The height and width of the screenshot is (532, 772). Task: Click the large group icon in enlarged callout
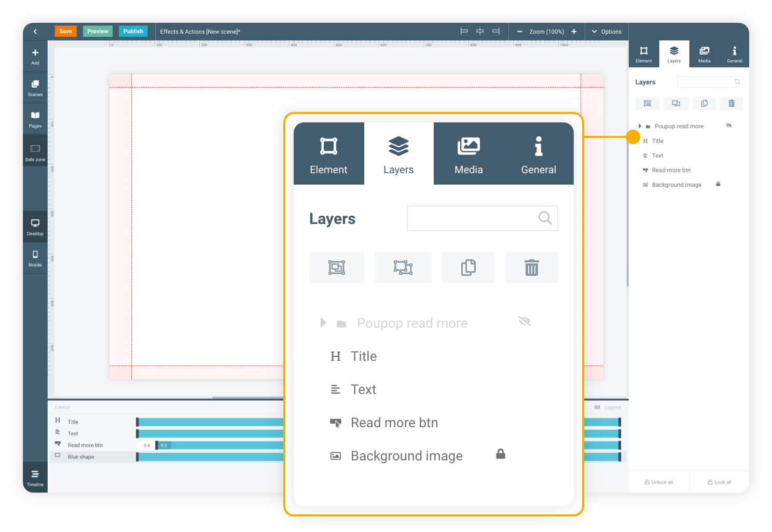click(x=337, y=268)
